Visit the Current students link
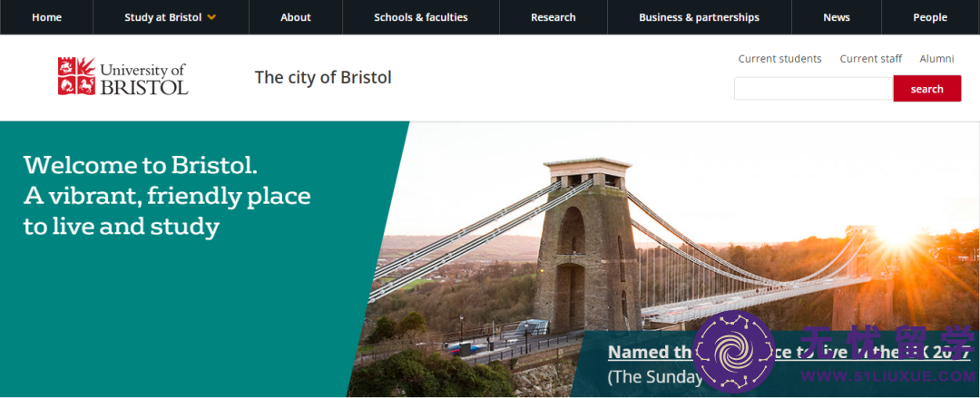Viewport: 980px width, 398px height. coord(779,59)
